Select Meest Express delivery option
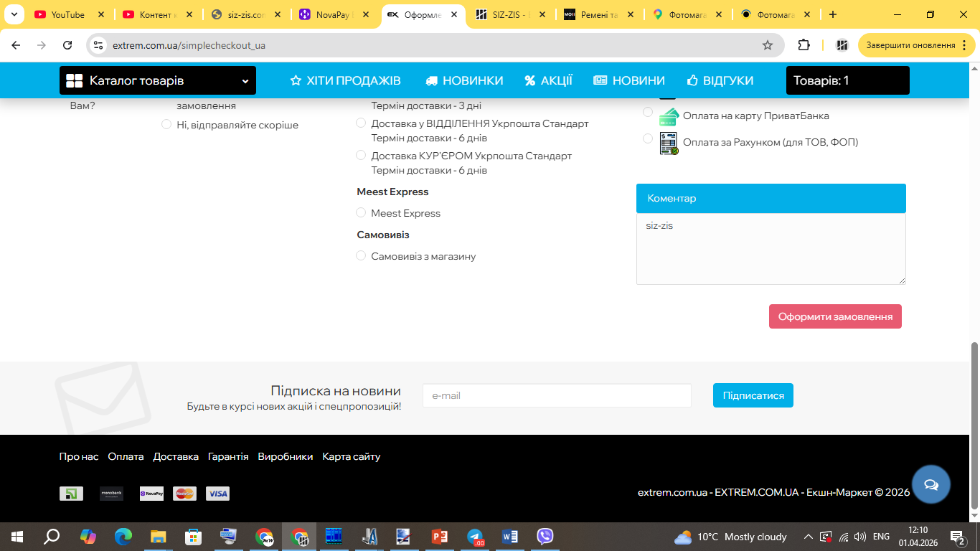The height and width of the screenshot is (551, 980). 362,213
